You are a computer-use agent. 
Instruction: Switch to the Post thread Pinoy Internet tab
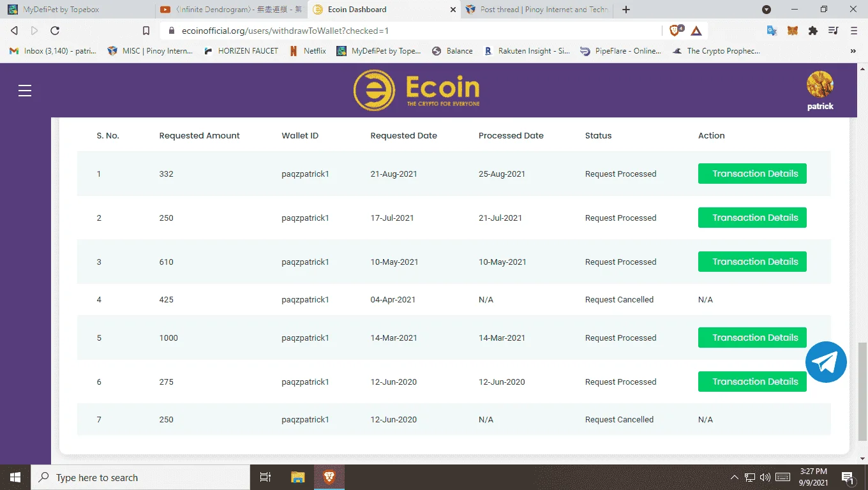[537, 10]
